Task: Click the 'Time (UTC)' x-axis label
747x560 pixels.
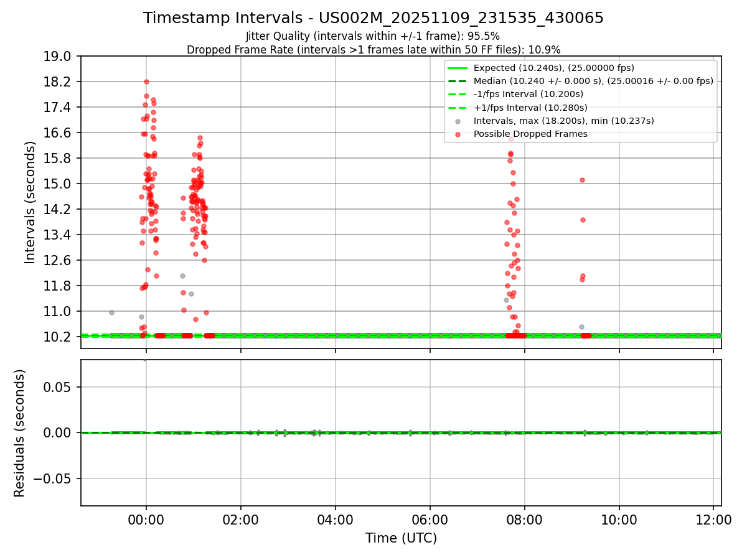Action: coord(401,538)
